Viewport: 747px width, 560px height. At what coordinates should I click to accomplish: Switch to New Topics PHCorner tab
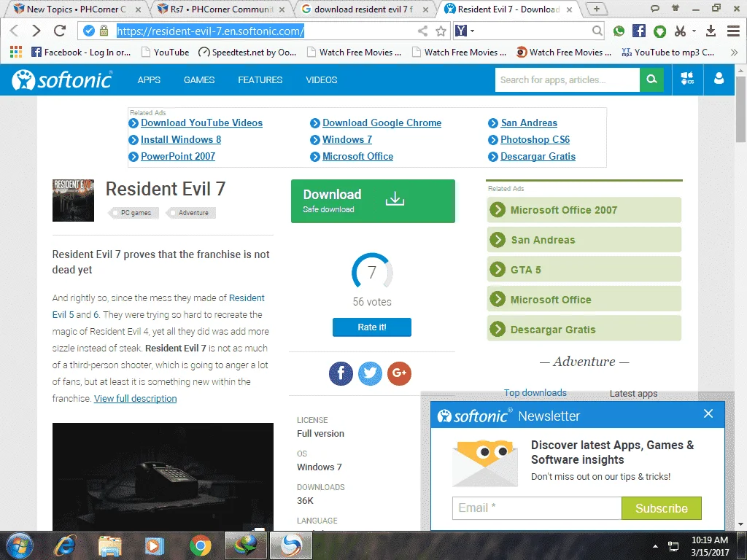(x=76, y=9)
